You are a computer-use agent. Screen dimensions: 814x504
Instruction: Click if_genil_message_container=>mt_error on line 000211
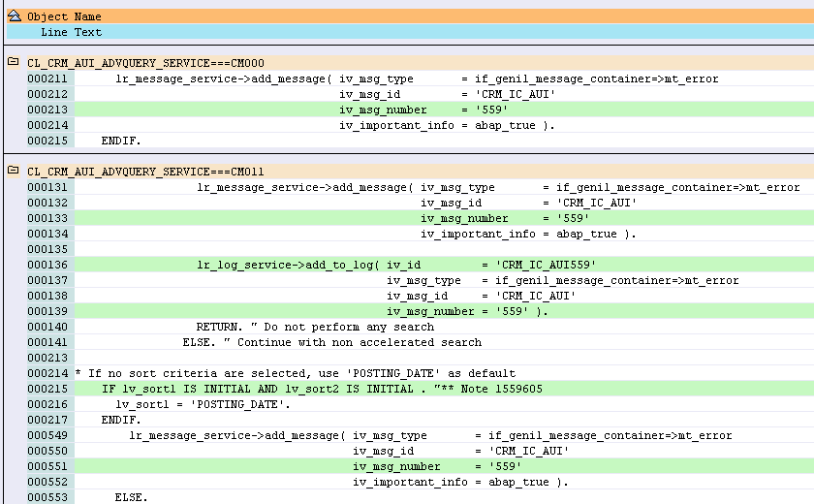pos(597,79)
